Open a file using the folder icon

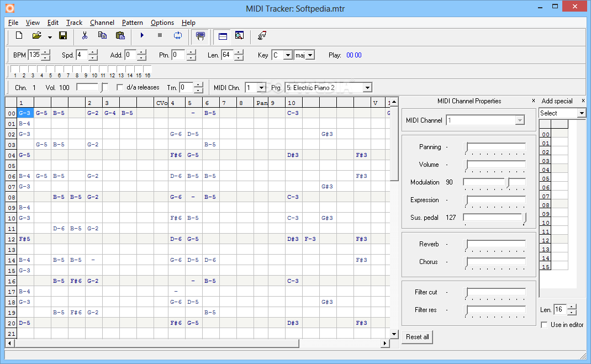click(x=36, y=36)
